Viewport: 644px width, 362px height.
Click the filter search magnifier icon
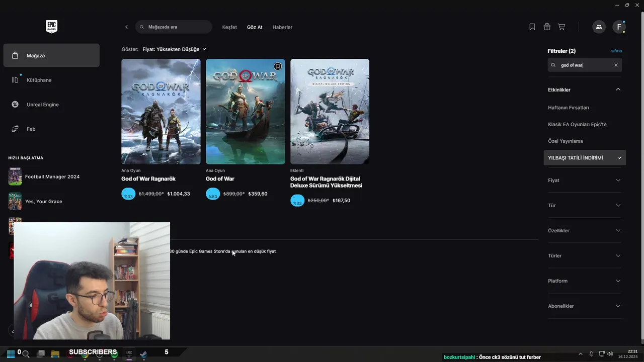[553, 65]
